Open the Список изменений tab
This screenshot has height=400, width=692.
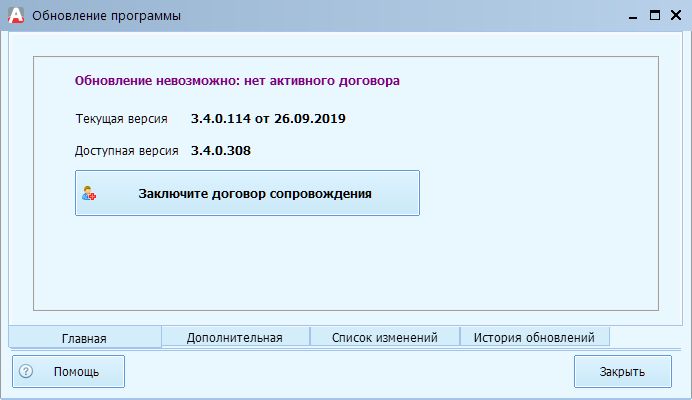point(385,337)
